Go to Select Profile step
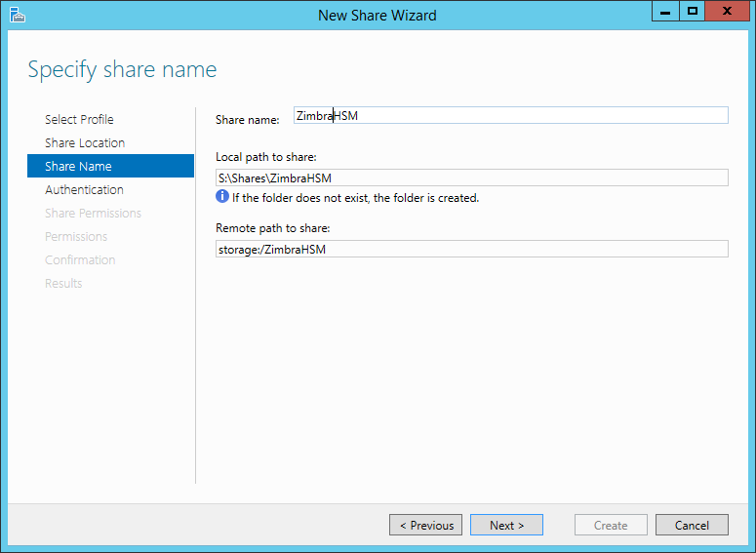Screen dimensions: 756x553 [x=79, y=120]
